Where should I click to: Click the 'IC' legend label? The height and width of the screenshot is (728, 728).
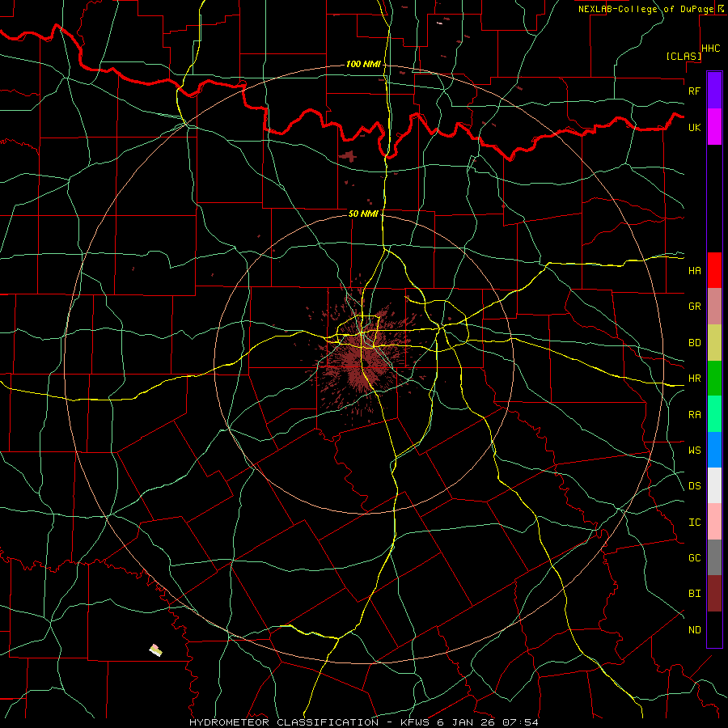point(694,523)
